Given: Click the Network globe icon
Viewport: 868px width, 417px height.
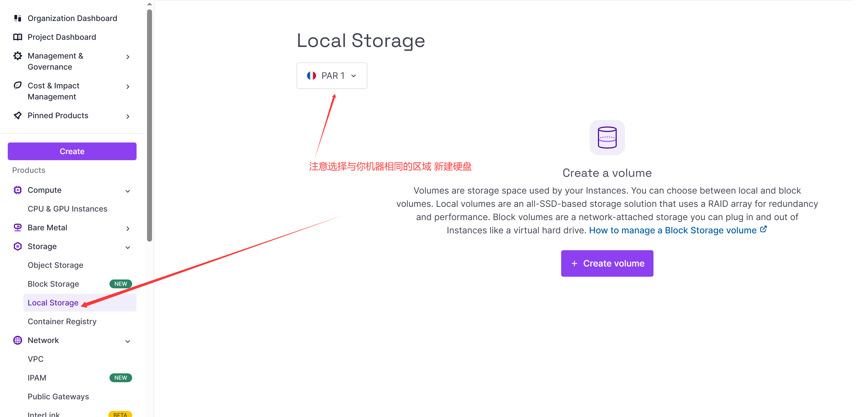Looking at the screenshot, I should click(17, 340).
